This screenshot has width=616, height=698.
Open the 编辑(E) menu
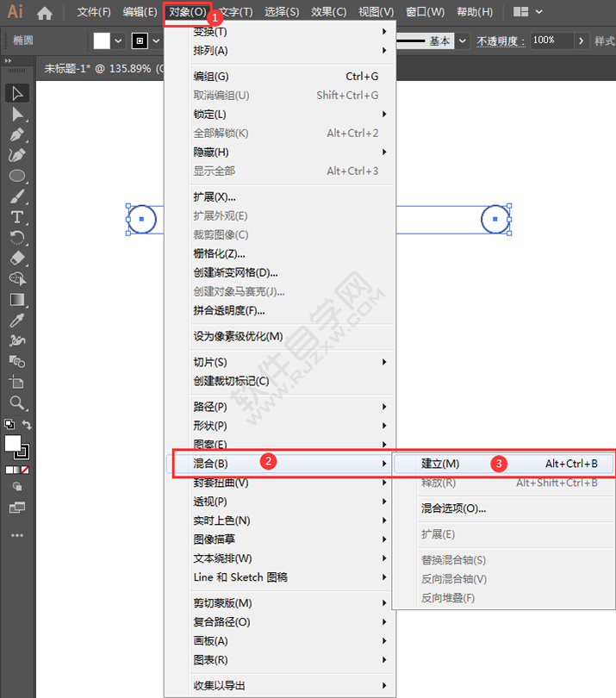coord(140,12)
